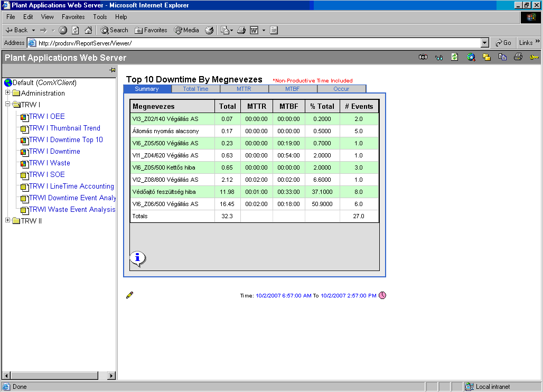
Task: Click the Favorites toolbar button
Action: tap(151, 31)
